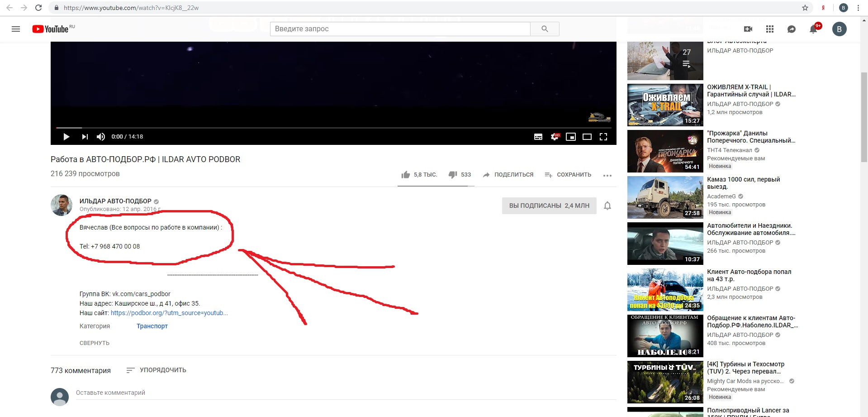Click the magnifier search button
Image resolution: width=868 pixels, height=417 pixels.
545,29
